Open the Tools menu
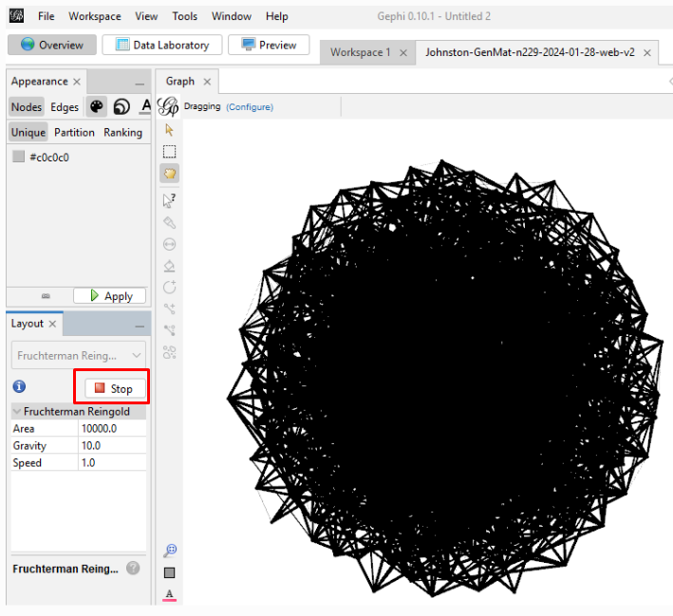Image resolution: width=673 pixels, height=616 pixels. 184,16
